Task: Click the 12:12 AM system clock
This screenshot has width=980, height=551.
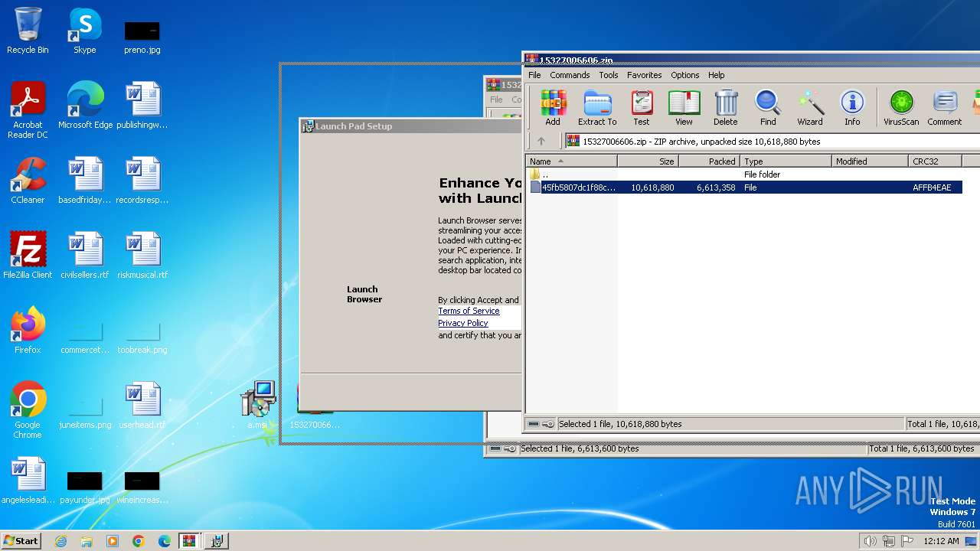Action: [941, 541]
